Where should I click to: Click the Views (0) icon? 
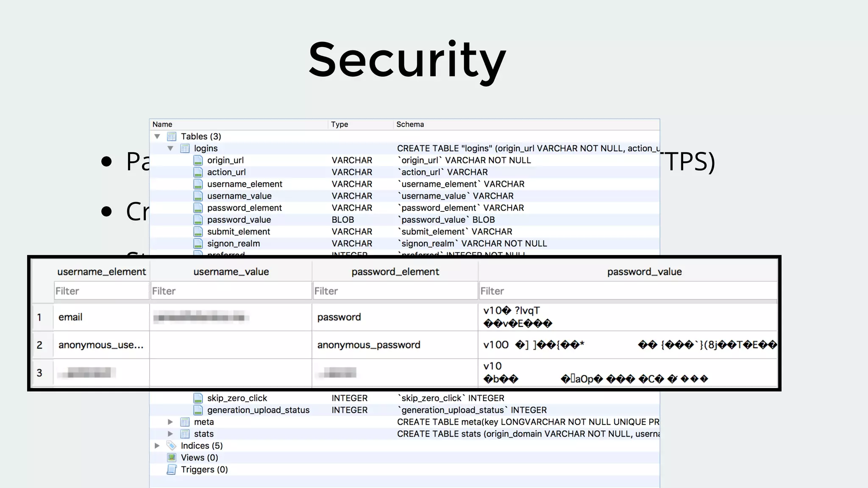tap(172, 457)
